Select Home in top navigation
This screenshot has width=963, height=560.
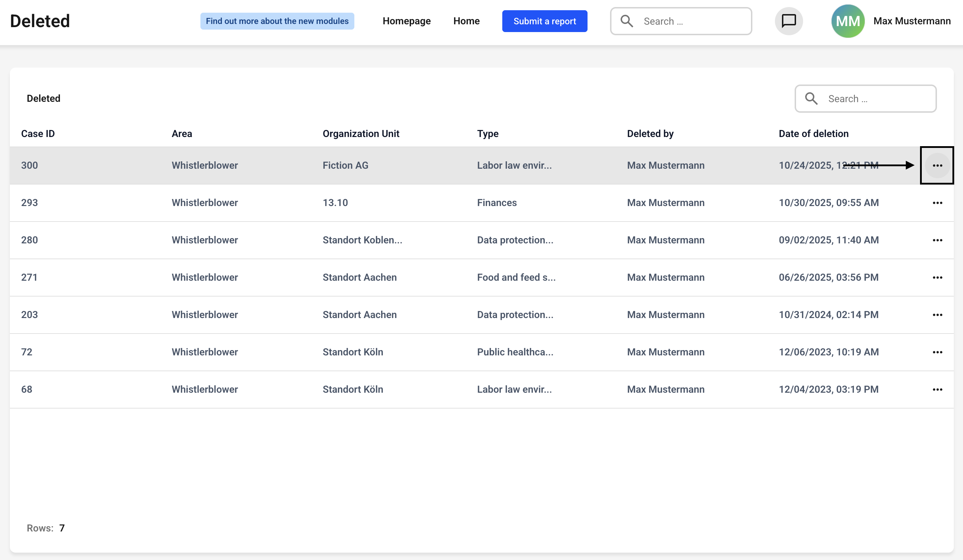pyautogui.click(x=466, y=21)
